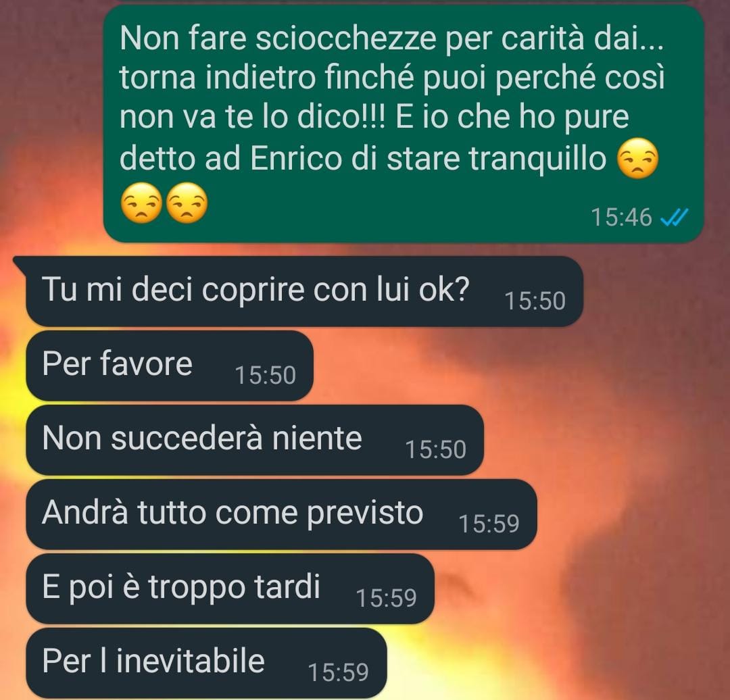
Task: Select the message 'Tu mi deci coprire con lui ok?'
Action: [304, 291]
